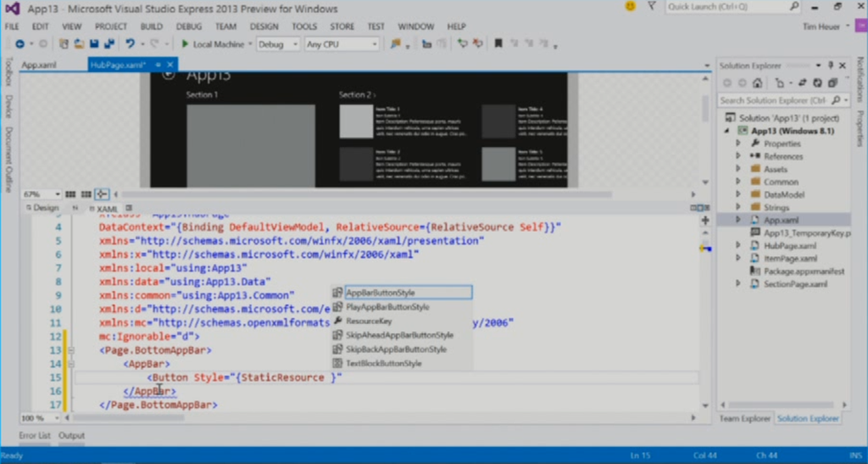Toggle bookmark with the bookmark toolbar icon
Screen dimensions: 868x464
[498, 43]
